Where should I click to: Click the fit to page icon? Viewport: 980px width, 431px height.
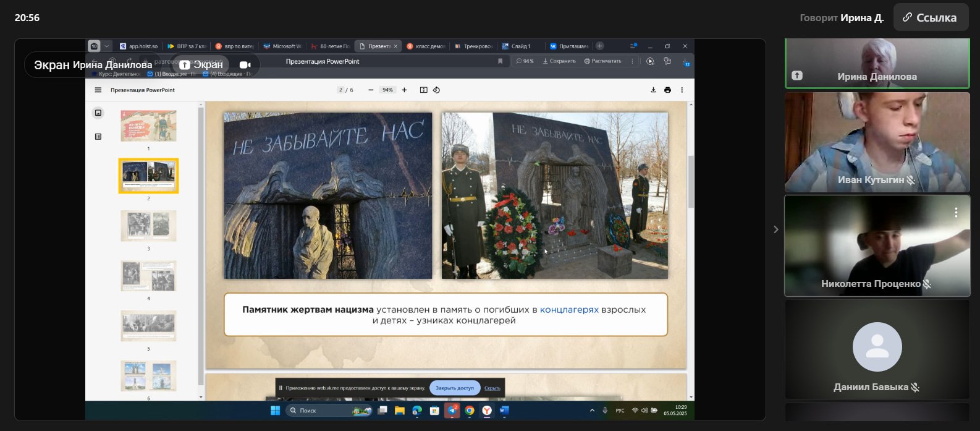pyautogui.click(x=423, y=90)
